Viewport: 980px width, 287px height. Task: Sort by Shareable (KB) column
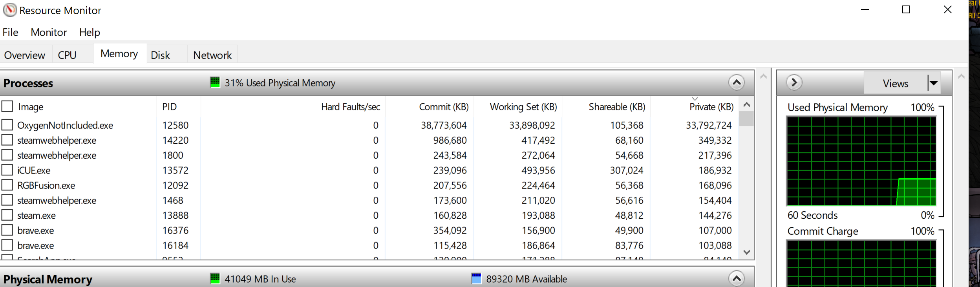coord(617,107)
